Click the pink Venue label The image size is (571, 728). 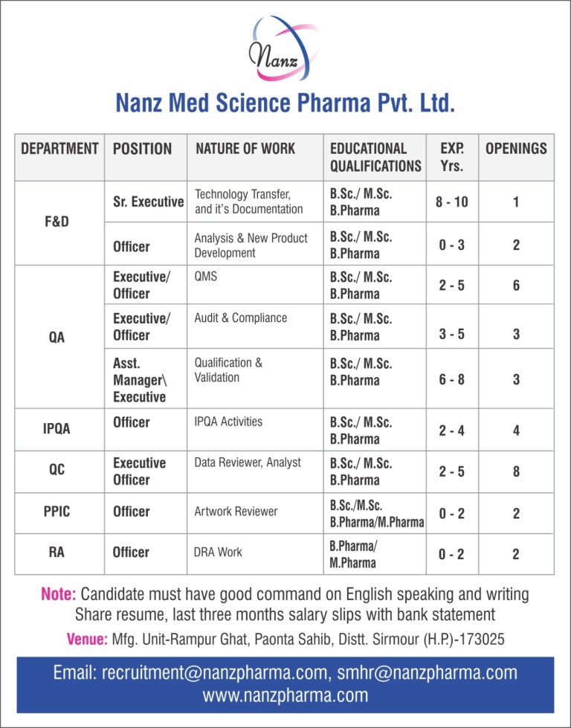(x=87, y=639)
